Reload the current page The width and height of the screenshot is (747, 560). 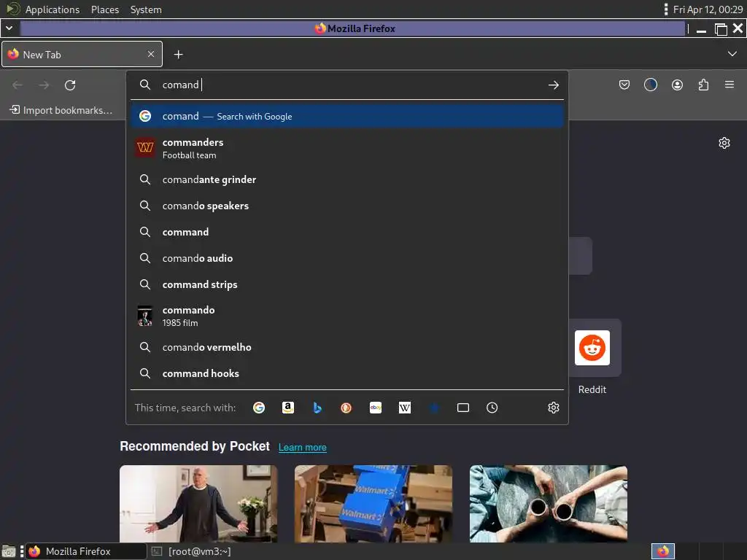pos(70,85)
